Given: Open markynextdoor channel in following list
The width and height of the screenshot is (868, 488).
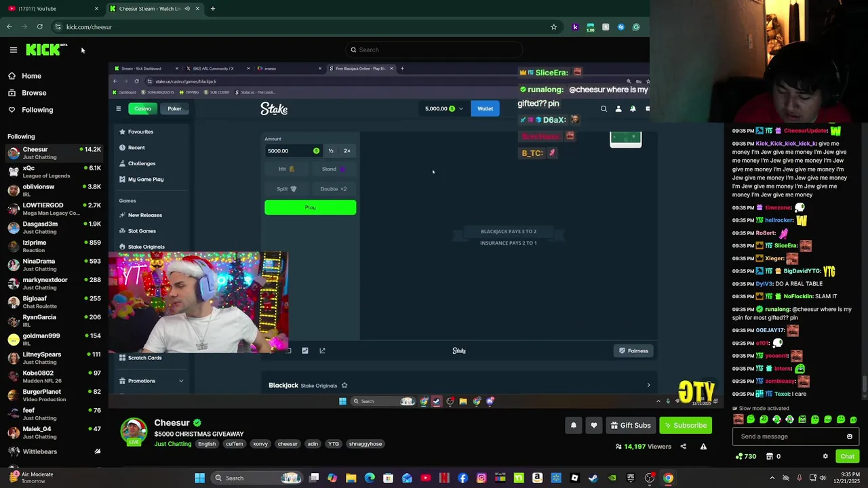Looking at the screenshot, I should [53, 283].
